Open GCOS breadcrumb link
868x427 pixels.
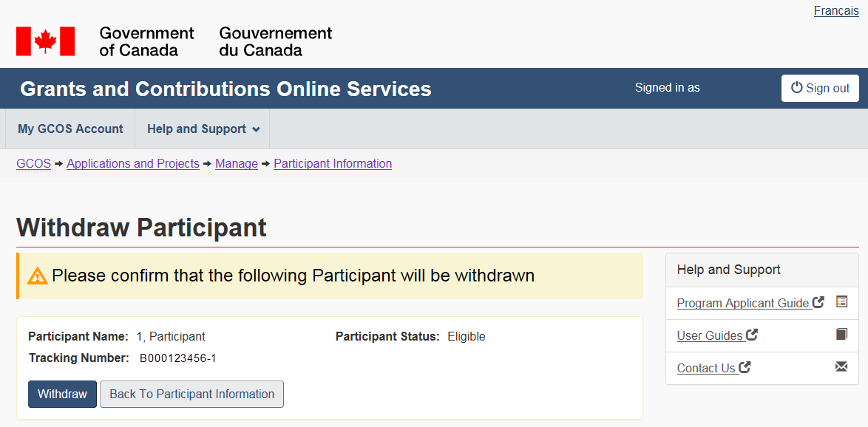pos(33,164)
